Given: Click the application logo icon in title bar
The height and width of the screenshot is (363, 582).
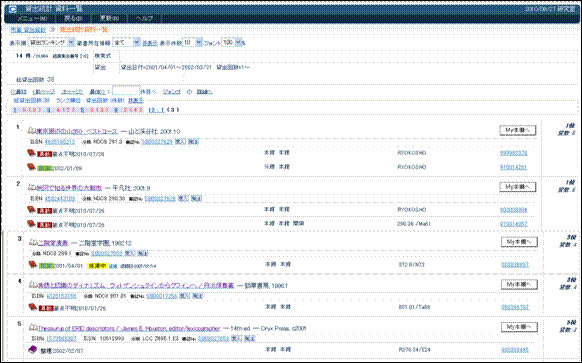Looking at the screenshot, I should click(x=13, y=9).
